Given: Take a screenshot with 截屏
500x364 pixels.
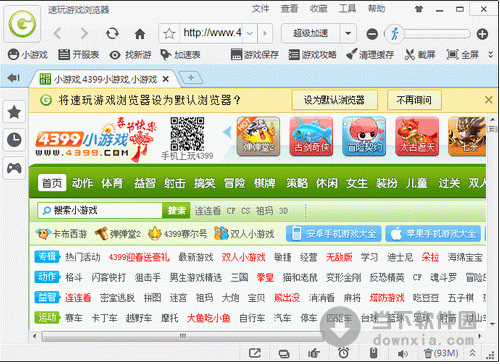Looking at the screenshot, I should point(420,55).
